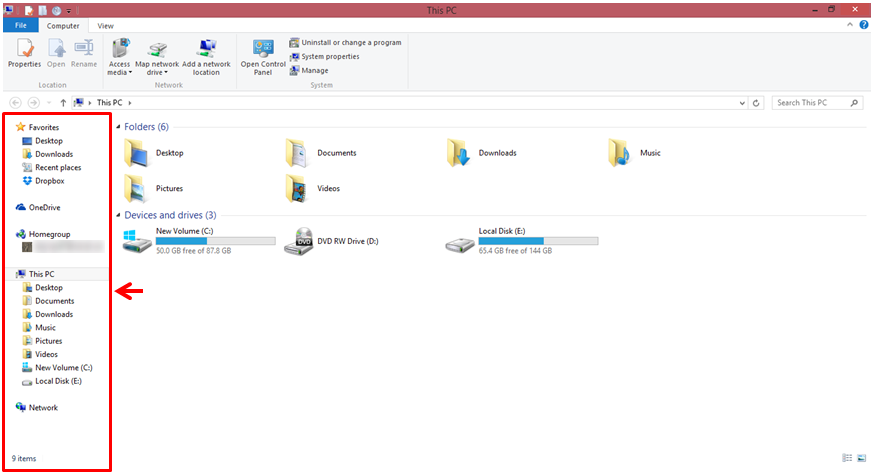Select the Pictures folder icon in content

[136, 189]
